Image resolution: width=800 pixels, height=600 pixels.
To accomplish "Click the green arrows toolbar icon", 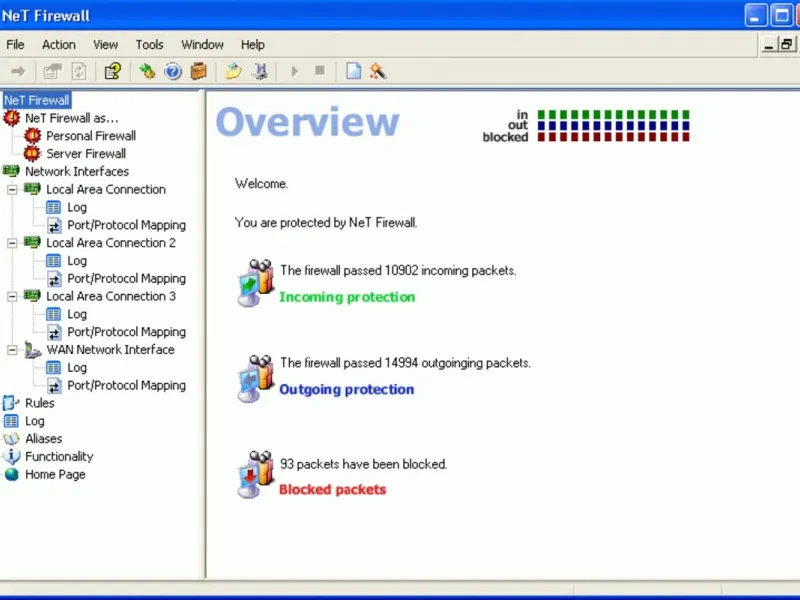I will (x=147, y=71).
